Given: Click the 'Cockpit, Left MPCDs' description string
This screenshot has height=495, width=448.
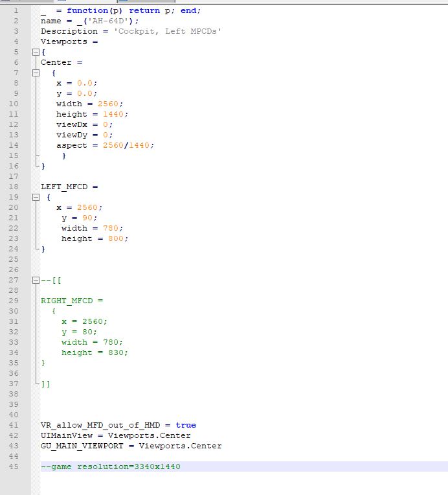Looking at the screenshot, I should 167,31.
